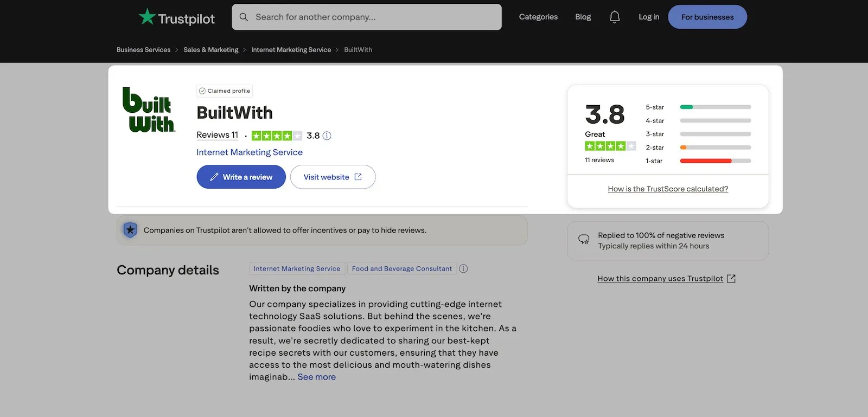
Task: Open the notifications bell icon
Action: click(615, 17)
